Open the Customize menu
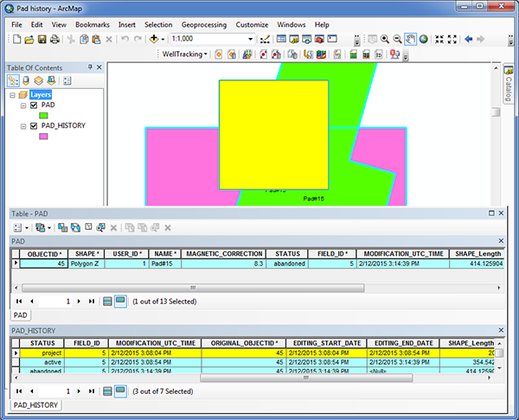 pos(252,25)
